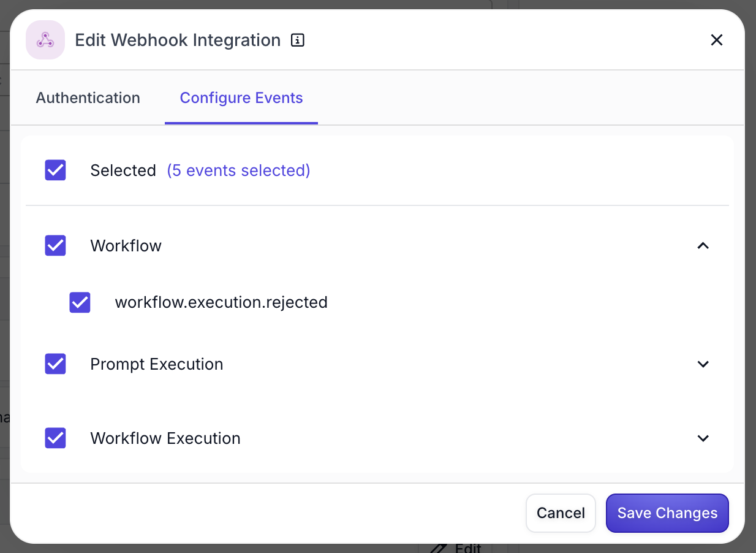Expand the Workflow Execution section chevron

coord(703,438)
